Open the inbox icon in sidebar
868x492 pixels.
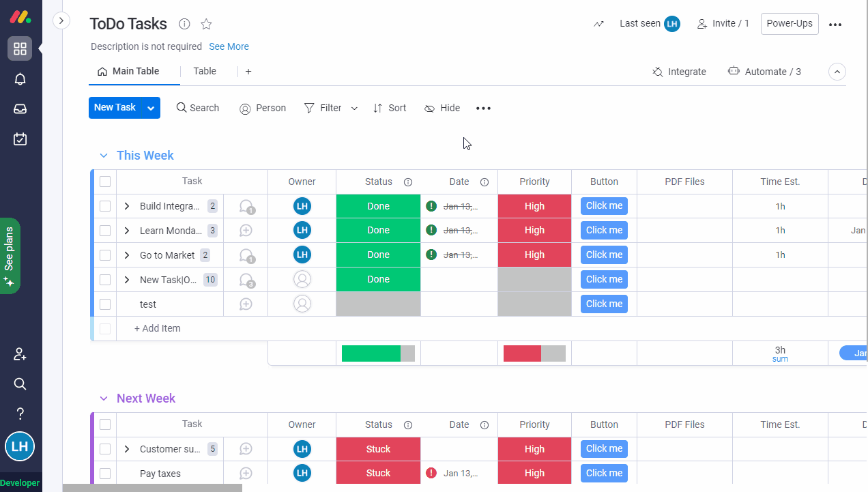[20, 109]
